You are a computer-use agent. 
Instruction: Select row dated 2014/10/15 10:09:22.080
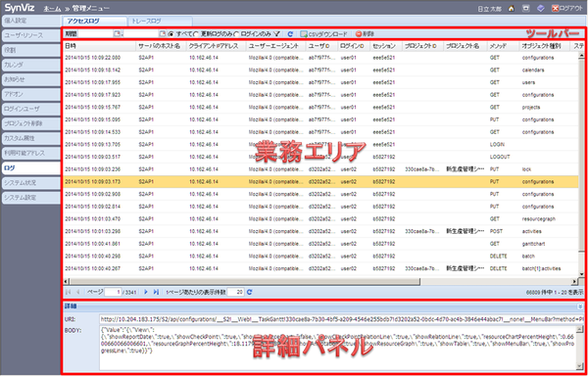pyautogui.click(x=320, y=58)
